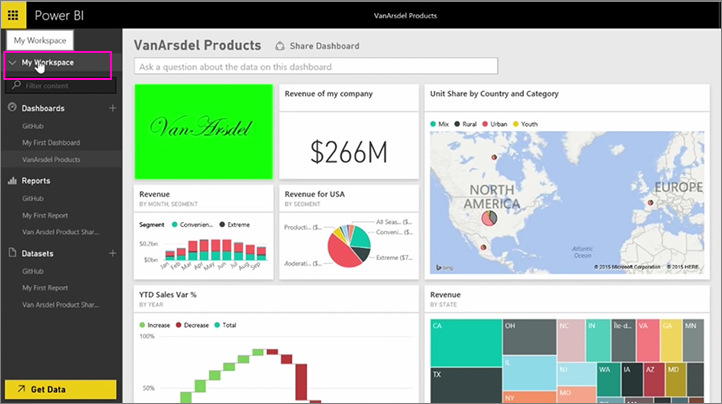Click the Filter content search field
The image size is (722, 404).
[x=61, y=86]
